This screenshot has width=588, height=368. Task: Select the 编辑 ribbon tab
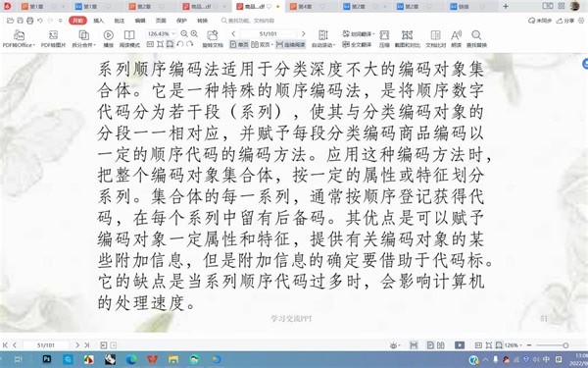tap(140, 21)
